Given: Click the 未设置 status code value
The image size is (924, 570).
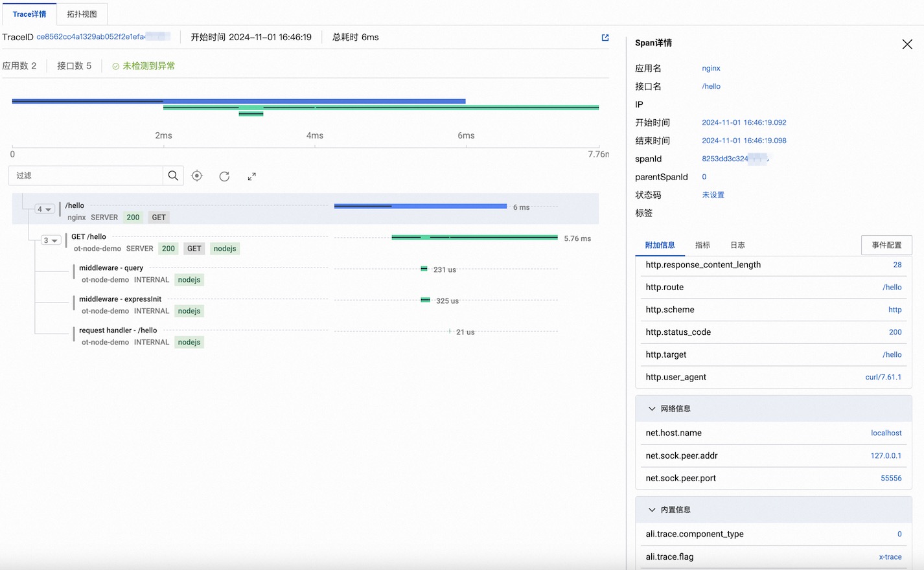Looking at the screenshot, I should pos(713,195).
